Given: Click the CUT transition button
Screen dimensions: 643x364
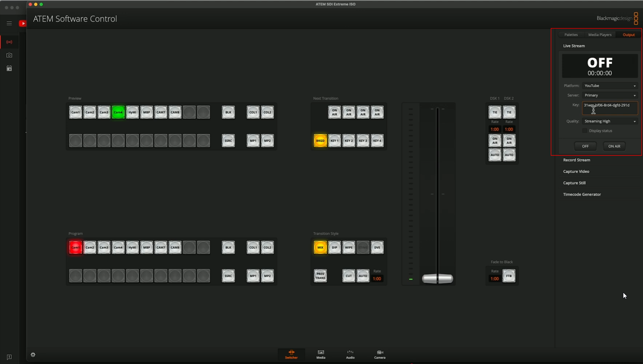Looking at the screenshot, I should 349,275.
